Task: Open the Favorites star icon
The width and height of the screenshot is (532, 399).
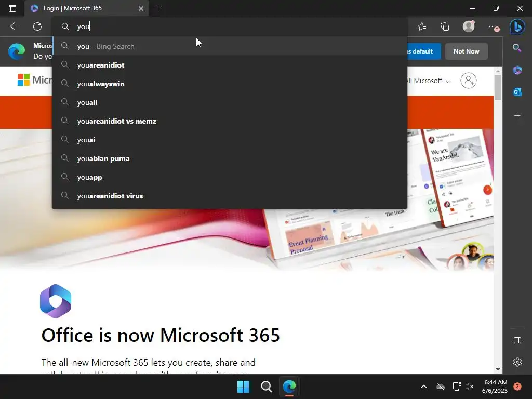Action: (422, 26)
